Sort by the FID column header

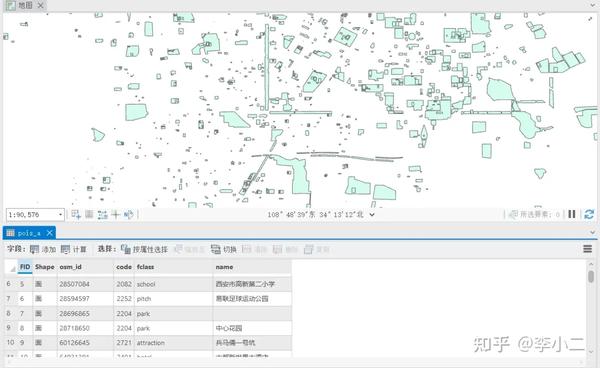click(25, 267)
